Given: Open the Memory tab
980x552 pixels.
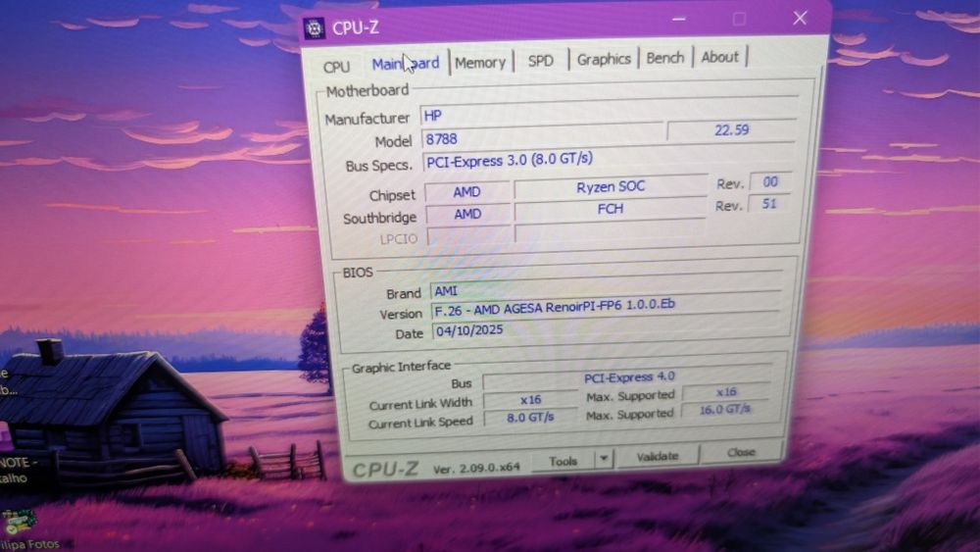Looking at the screenshot, I should click(480, 63).
